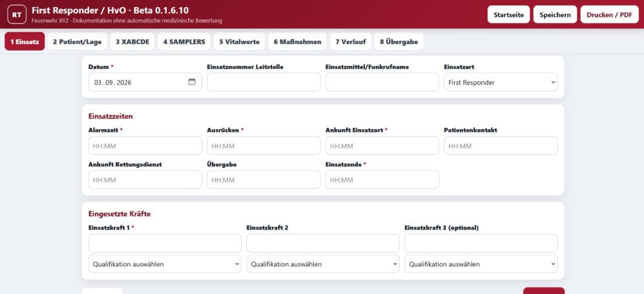Open Einsatzkraft 2 Qualifikation auswählen dropdown
The image size is (644, 294).
(x=323, y=264)
